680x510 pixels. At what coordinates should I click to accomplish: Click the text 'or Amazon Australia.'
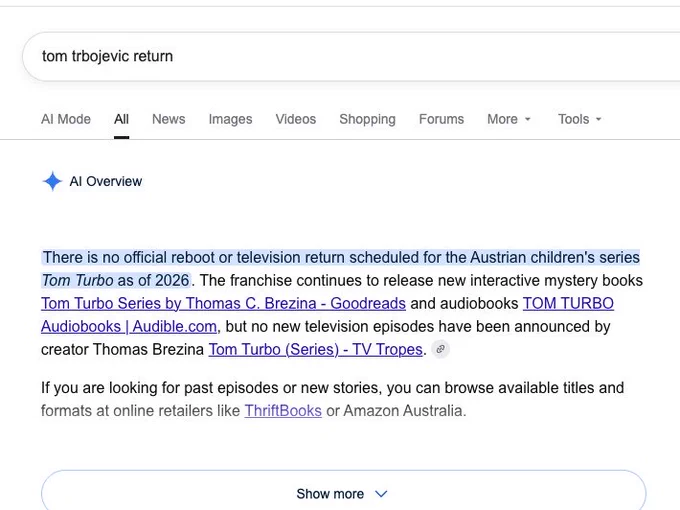(x=396, y=411)
